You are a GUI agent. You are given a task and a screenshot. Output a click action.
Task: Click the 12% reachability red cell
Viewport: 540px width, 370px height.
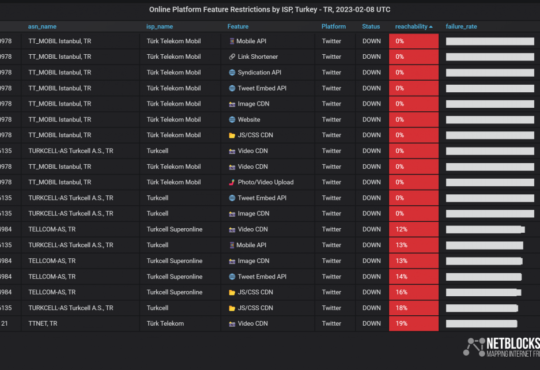[414, 229]
